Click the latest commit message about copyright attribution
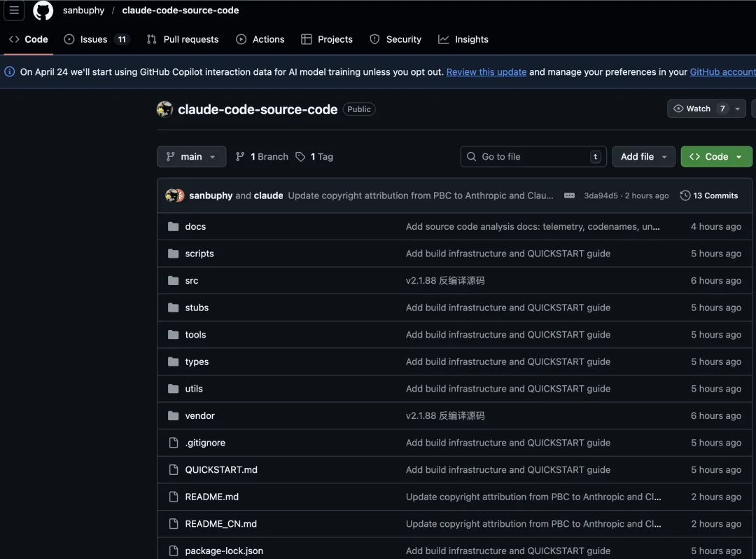This screenshot has height=559, width=756. [x=421, y=195]
